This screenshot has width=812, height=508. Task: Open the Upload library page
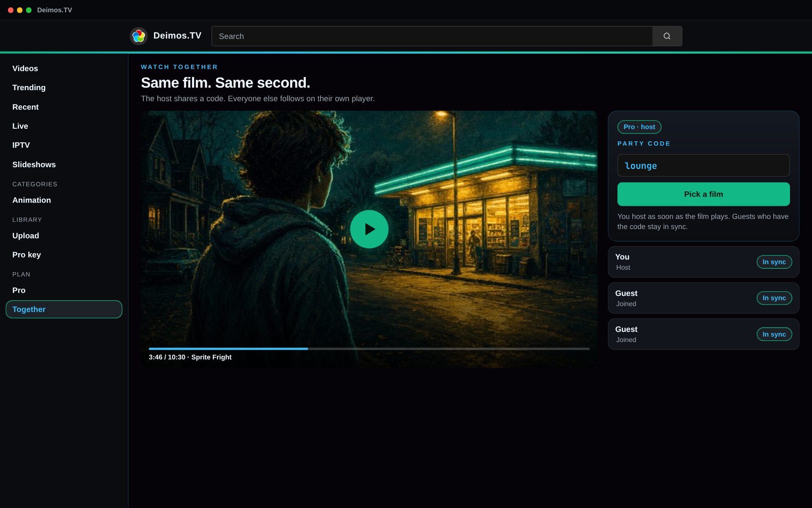[64, 236]
